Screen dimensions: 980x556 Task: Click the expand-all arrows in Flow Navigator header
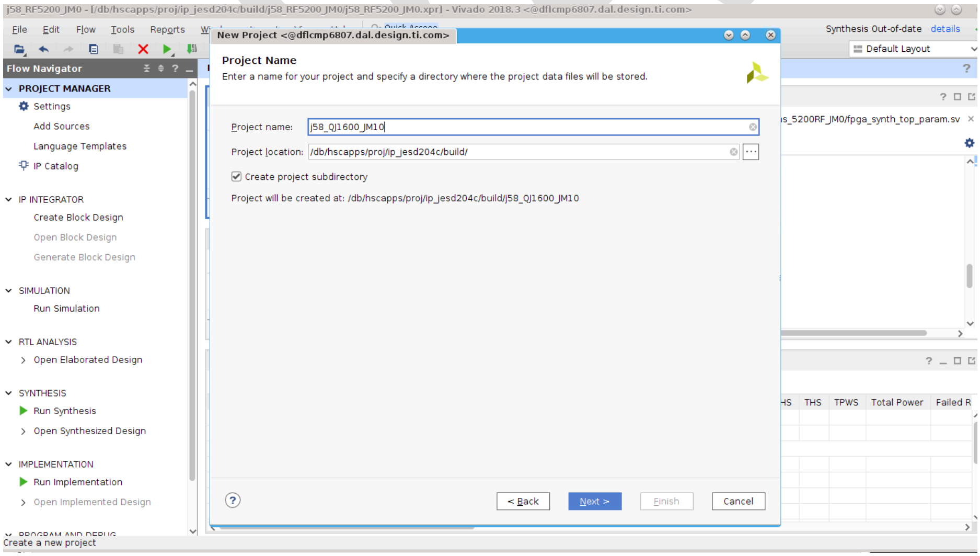[x=160, y=69]
